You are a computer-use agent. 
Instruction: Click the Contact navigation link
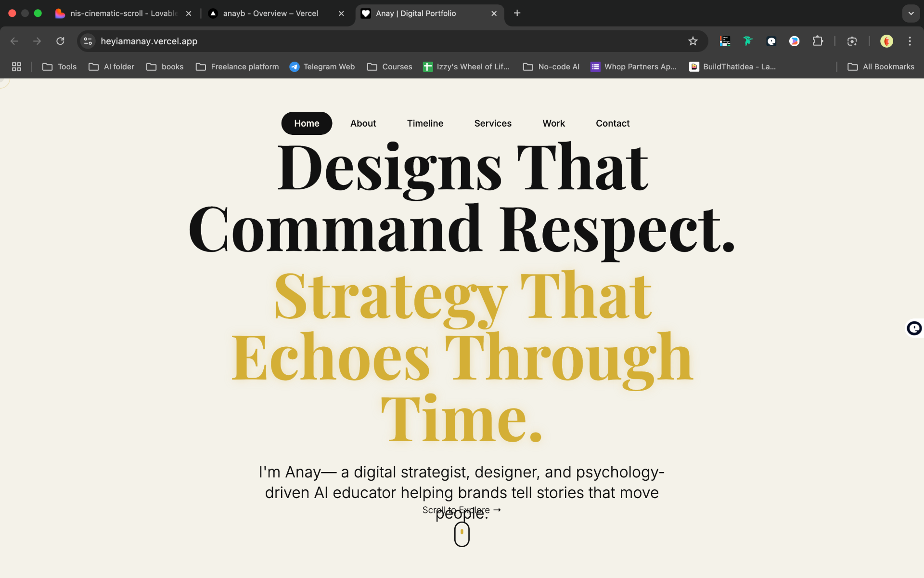[612, 123]
